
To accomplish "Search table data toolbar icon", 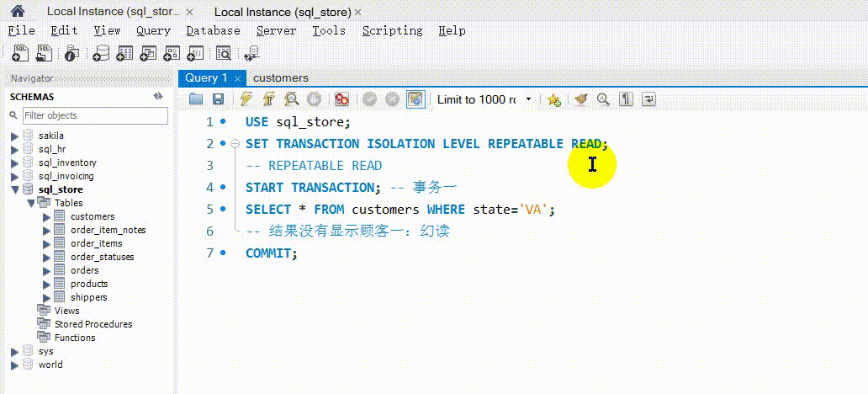I will pyautogui.click(x=224, y=53).
